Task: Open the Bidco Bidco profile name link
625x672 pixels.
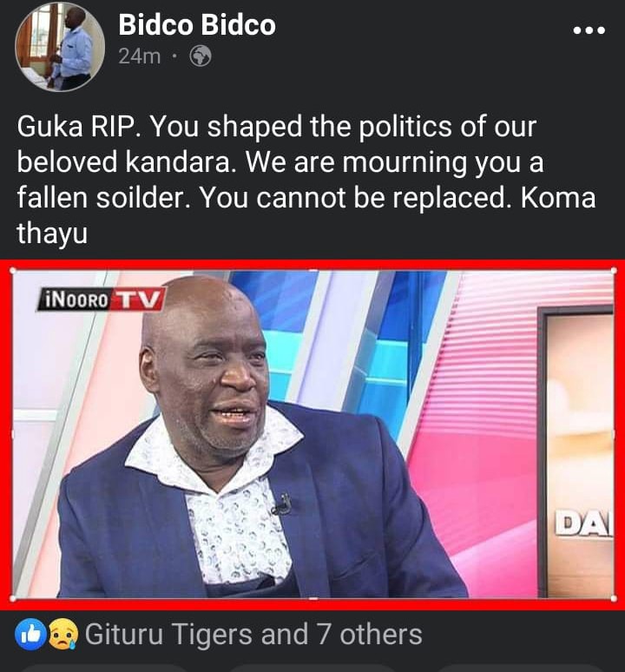Action: 197,24
